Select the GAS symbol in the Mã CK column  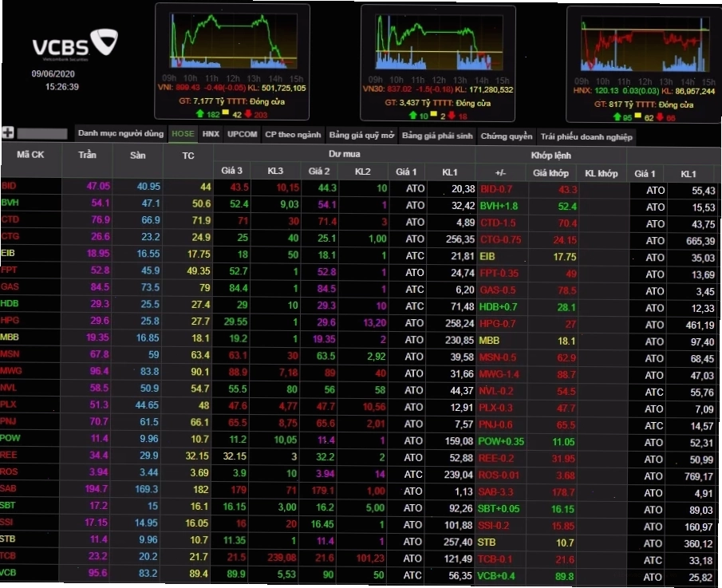(x=10, y=287)
